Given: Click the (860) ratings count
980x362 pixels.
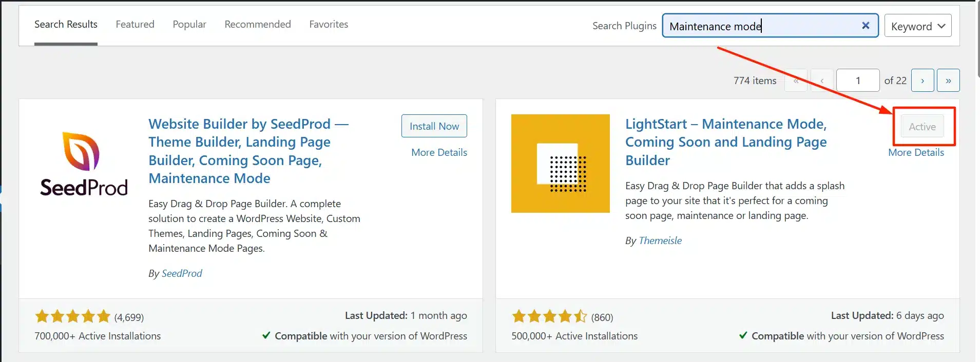Looking at the screenshot, I should tap(602, 317).
